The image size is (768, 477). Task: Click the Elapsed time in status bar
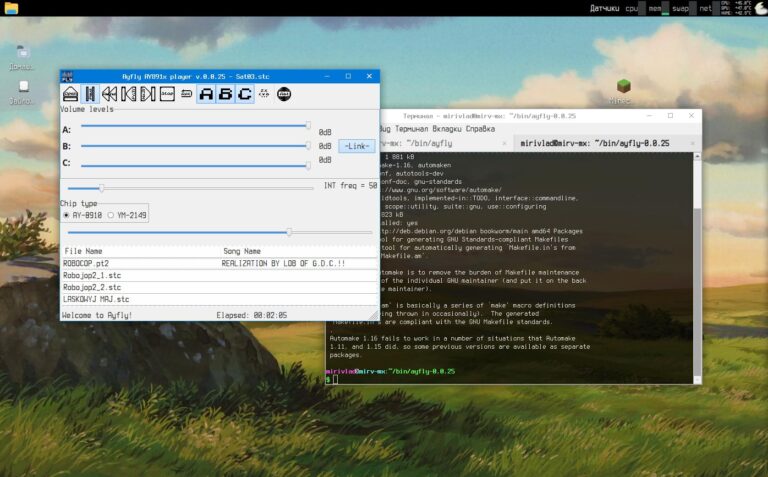tap(252, 315)
